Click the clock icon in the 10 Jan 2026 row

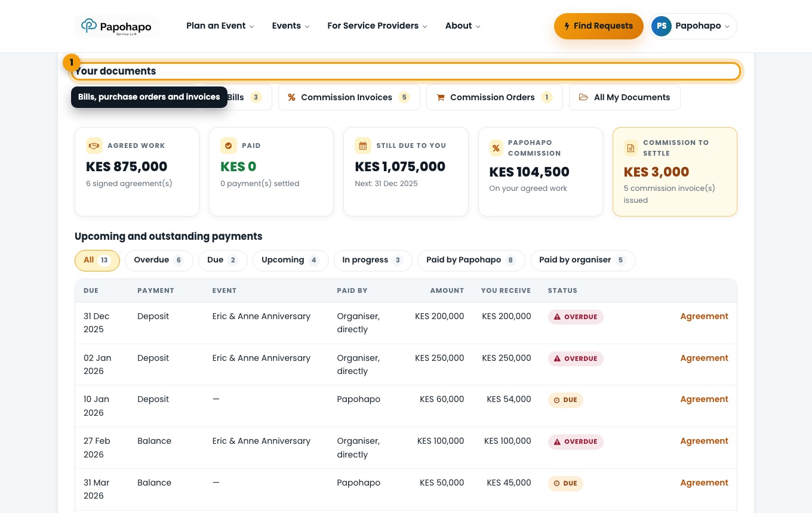click(x=557, y=400)
